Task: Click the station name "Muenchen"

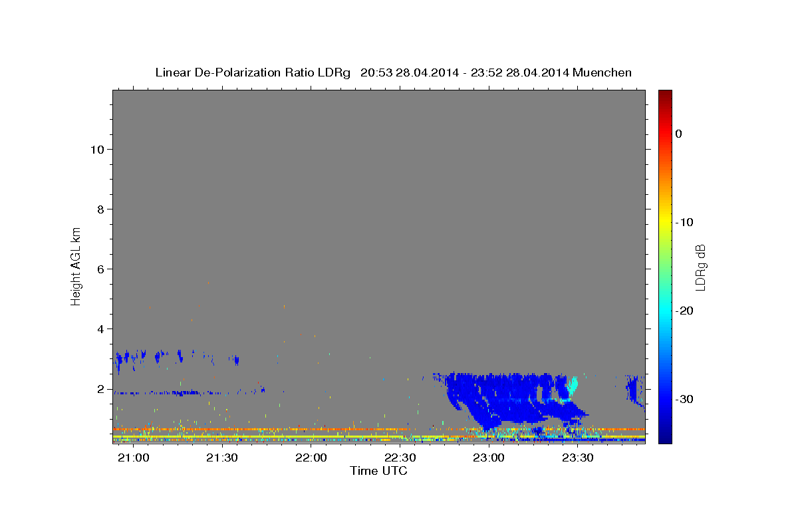Action: tap(602, 72)
